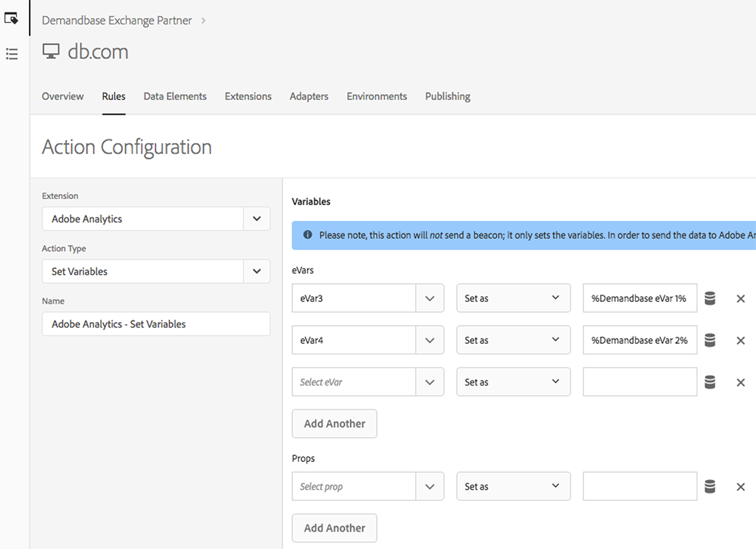The width and height of the screenshot is (756, 549).
Task: Open data element picker for eVar3 row
Action: 710,298
